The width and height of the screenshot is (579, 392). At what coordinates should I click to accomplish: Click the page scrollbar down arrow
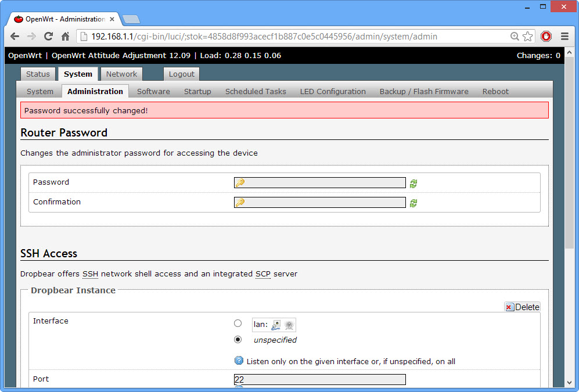[569, 383]
